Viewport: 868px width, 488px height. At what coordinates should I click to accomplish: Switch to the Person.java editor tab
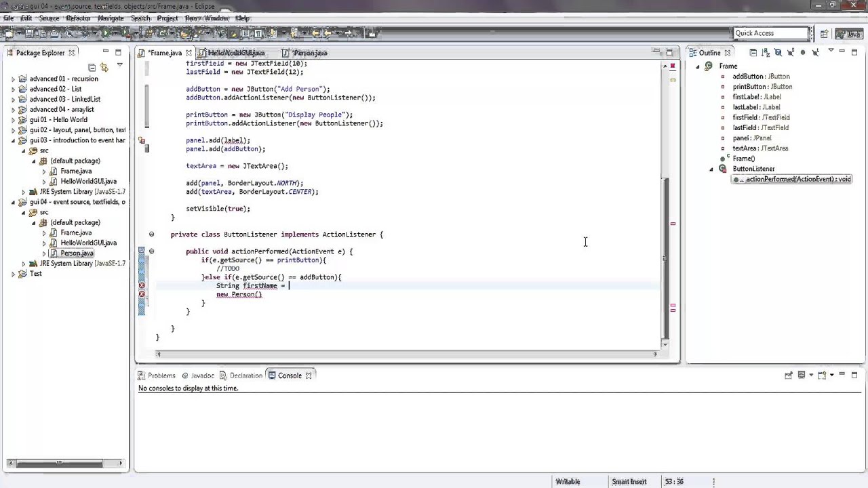(x=304, y=53)
